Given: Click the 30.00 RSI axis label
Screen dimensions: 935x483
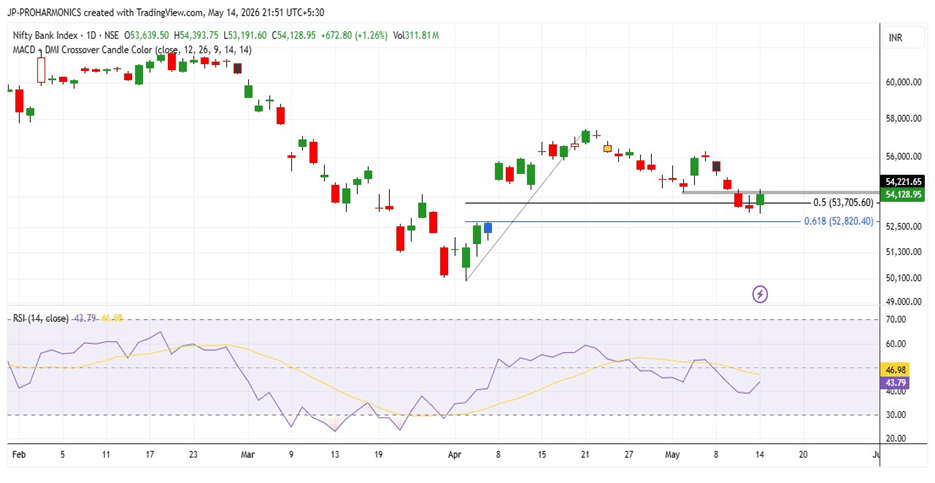Looking at the screenshot, I should (895, 415).
